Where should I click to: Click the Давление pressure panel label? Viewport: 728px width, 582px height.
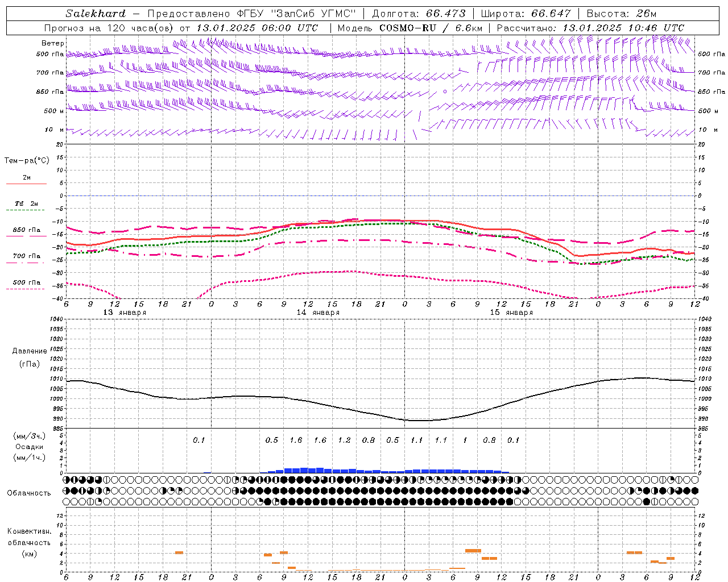coord(30,351)
